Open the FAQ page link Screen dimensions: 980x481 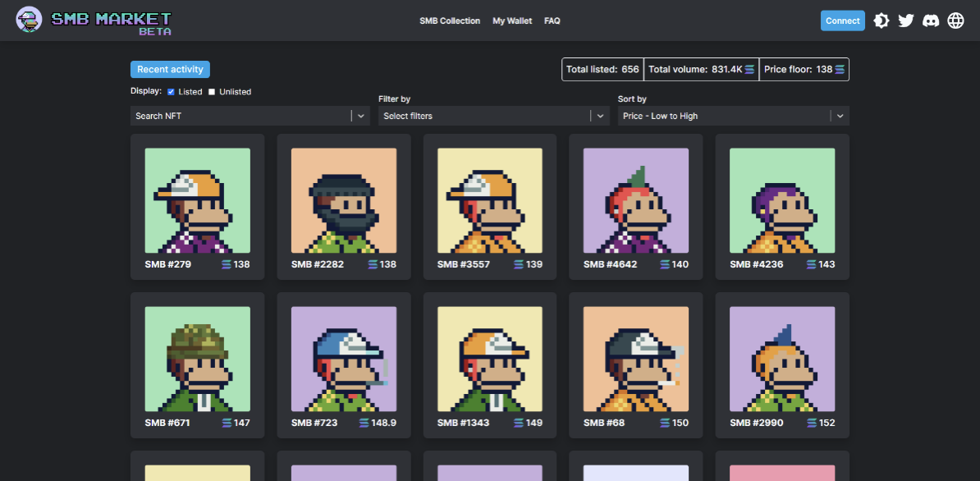552,21
